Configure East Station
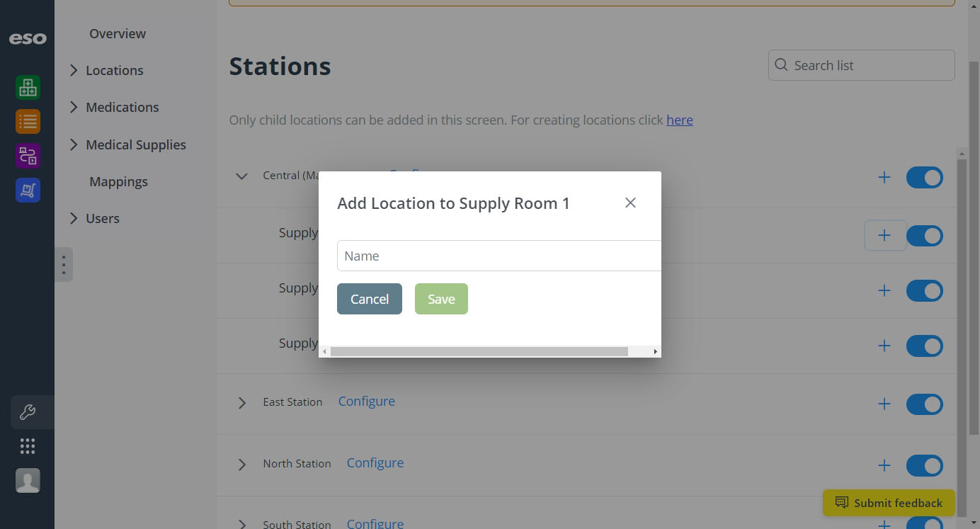 [x=367, y=401]
